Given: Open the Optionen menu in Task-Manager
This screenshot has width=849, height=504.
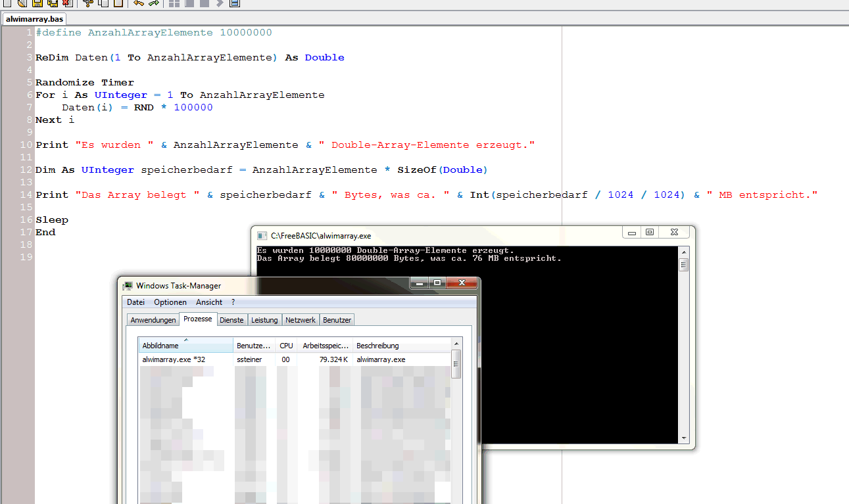Looking at the screenshot, I should point(170,302).
